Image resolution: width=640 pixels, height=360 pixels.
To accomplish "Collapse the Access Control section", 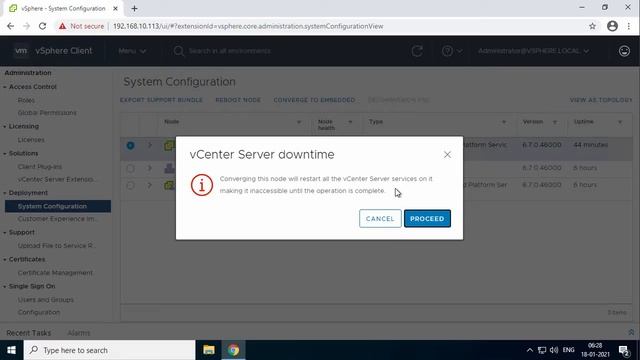I will click(x=5, y=87).
